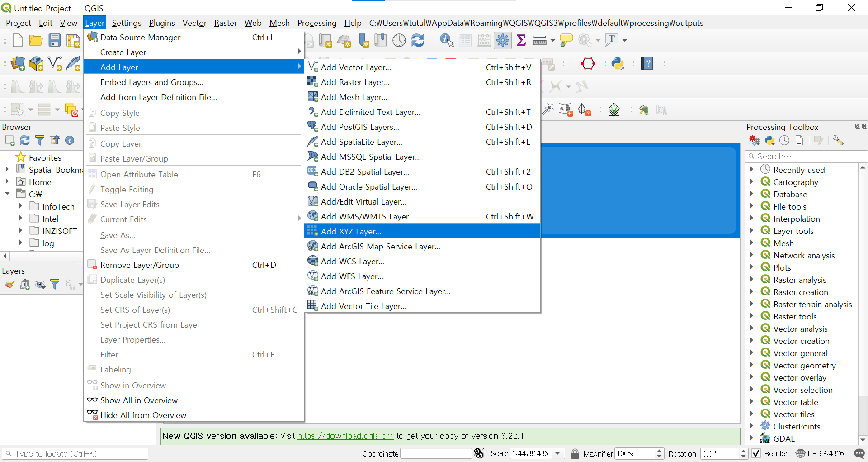This screenshot has width=868, height=462.
Task: Select Show All in Overview entry
Action: 194,400
